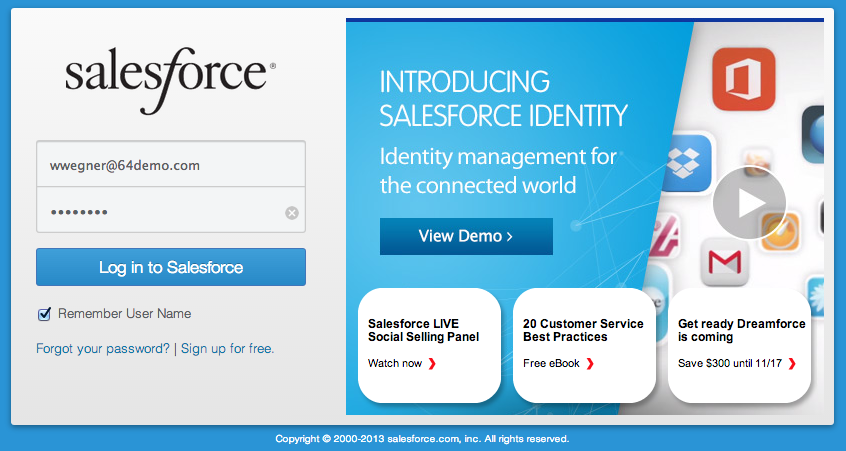
Task: Click the Gmail app icon
Action: (x=725, y=262)
